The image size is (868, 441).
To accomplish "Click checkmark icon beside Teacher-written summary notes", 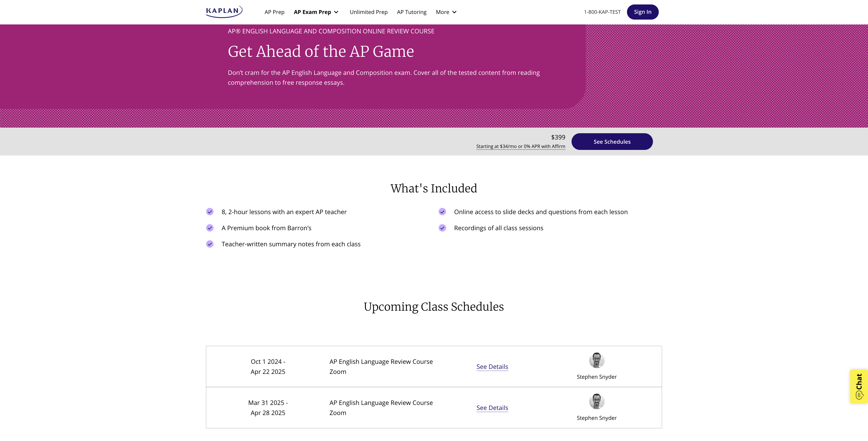I will pos(210,244).
